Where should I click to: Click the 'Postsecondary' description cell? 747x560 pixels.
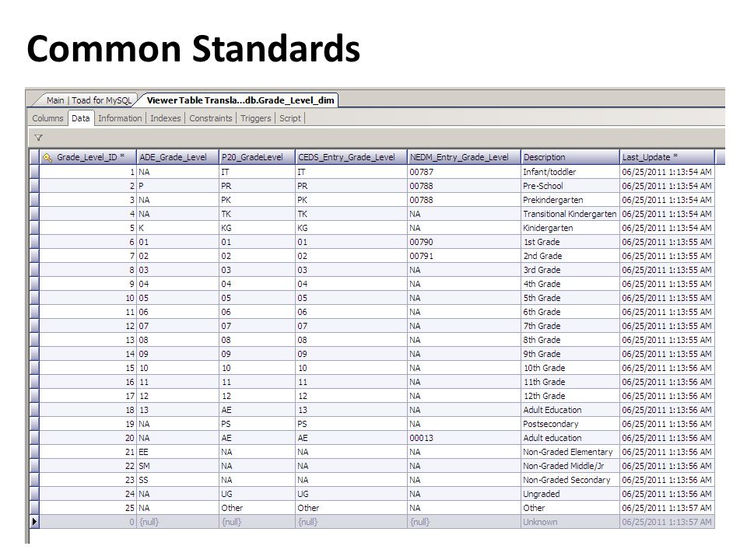coord(570,424)
